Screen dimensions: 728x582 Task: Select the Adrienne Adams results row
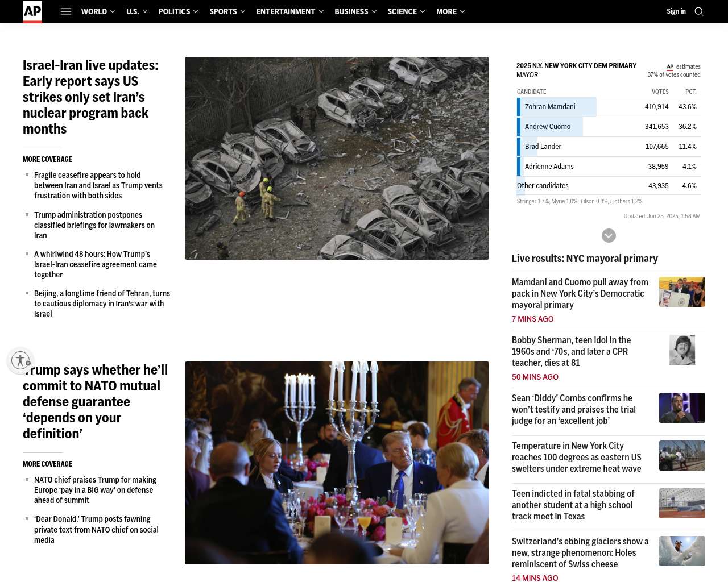coord(609,167)
